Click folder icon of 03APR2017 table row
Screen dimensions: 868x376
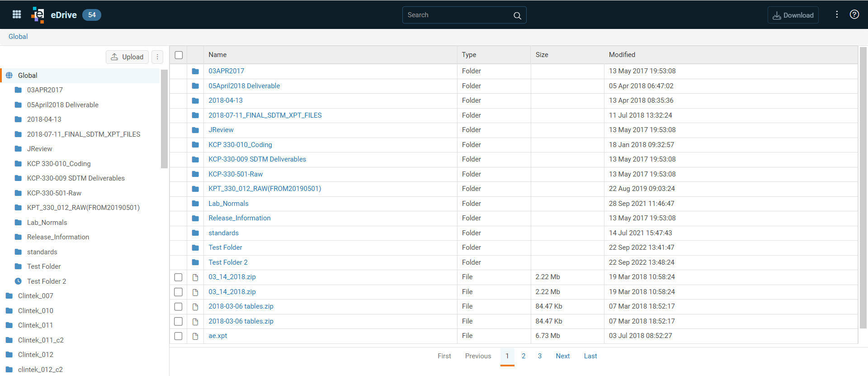195,71
